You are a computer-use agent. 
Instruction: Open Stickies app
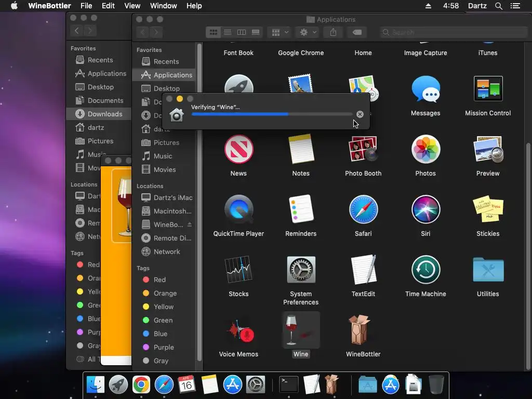[x=488, y=209]
